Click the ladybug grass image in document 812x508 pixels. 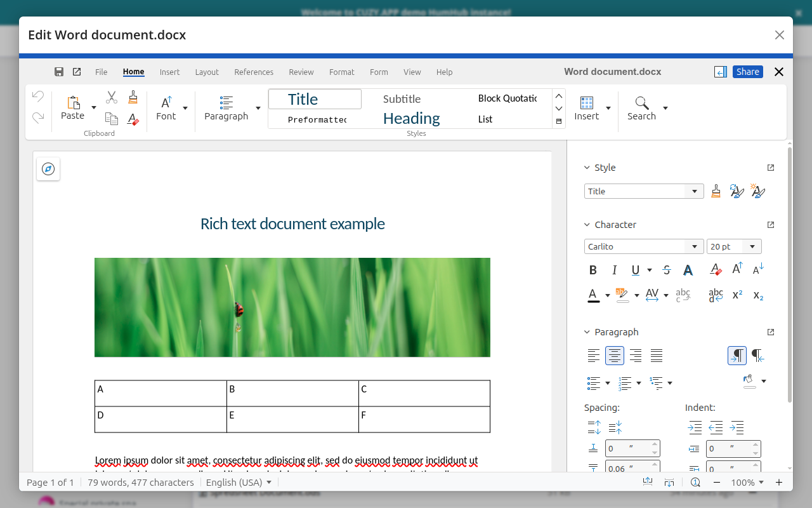(x=292, y=307)
